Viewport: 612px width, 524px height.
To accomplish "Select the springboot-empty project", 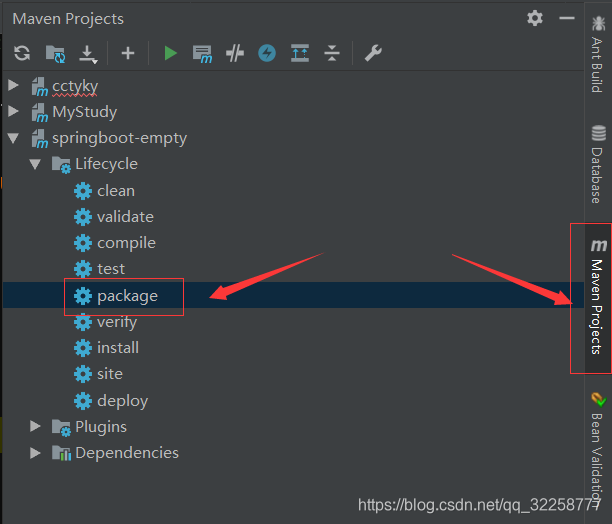I will [119, 138].
